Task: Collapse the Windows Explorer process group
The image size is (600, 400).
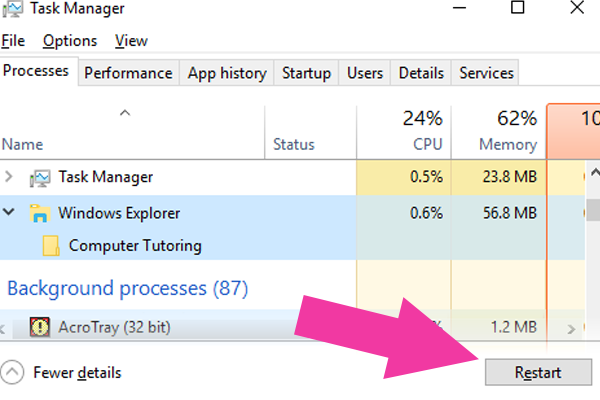Action: [8, 212]
